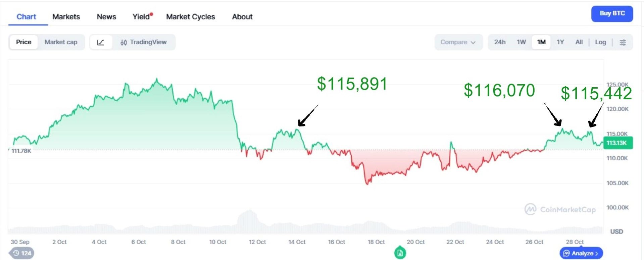Open the Markets tab
The height and width of the screenshot is (260, 644).
pyautogui.click(x=66, y=17)
